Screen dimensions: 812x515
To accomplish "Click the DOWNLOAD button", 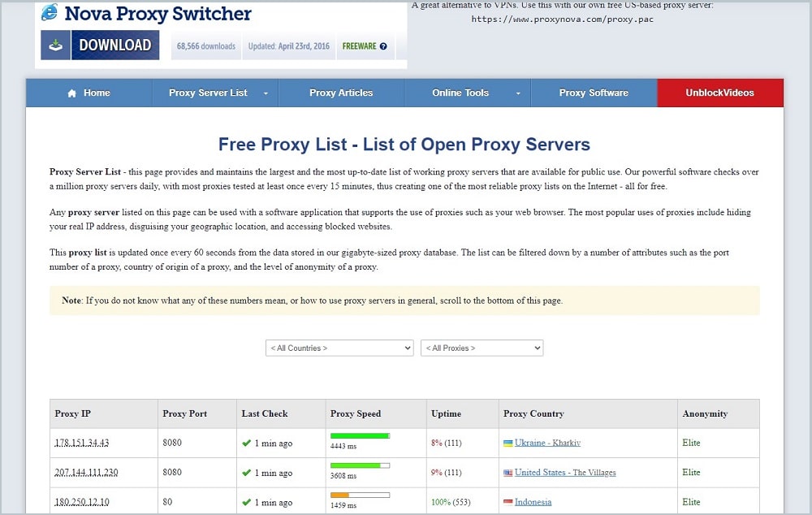I will coord(100,45).
